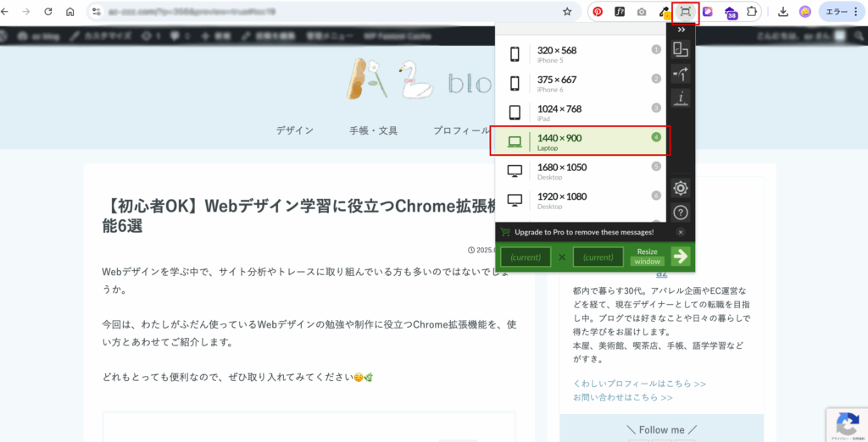Reload the page with the refresh button
This screenshot has height=442, width=868.
pos(48,12)
